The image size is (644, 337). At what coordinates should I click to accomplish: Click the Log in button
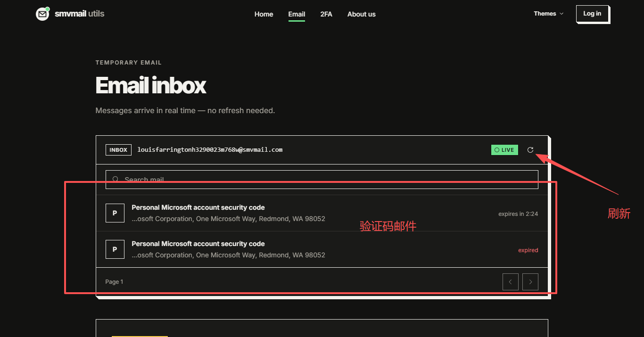pyautogui.click(x=592, y=14)
